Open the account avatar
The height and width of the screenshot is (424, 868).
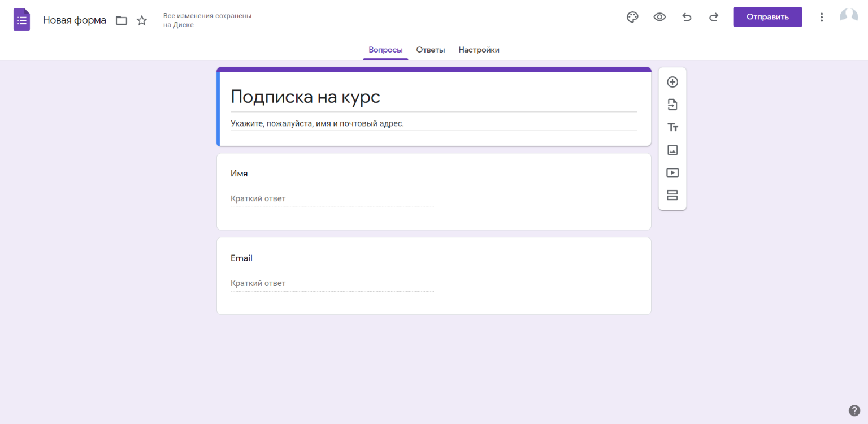tap(849, 16)
